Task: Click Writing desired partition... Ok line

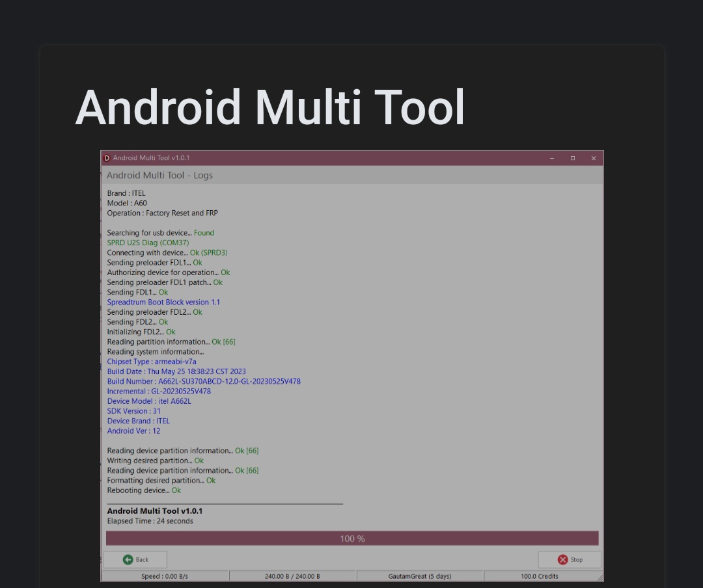Action: pos(155,461)
